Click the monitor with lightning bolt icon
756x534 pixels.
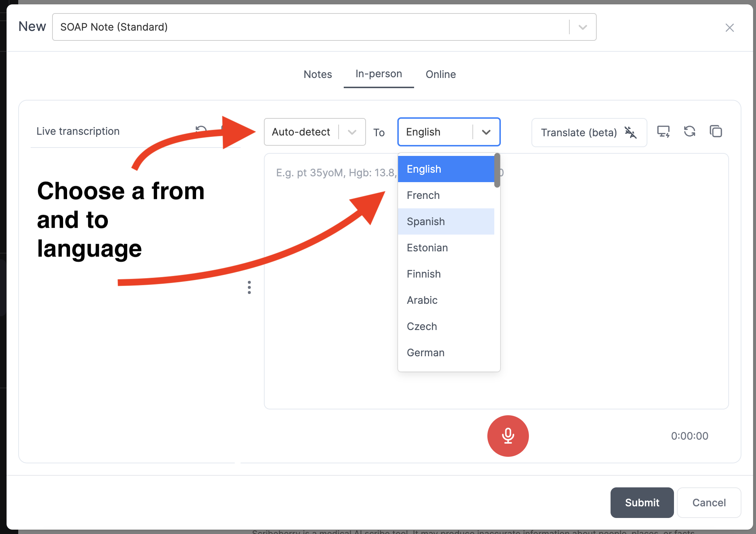[x=663, y=131]
